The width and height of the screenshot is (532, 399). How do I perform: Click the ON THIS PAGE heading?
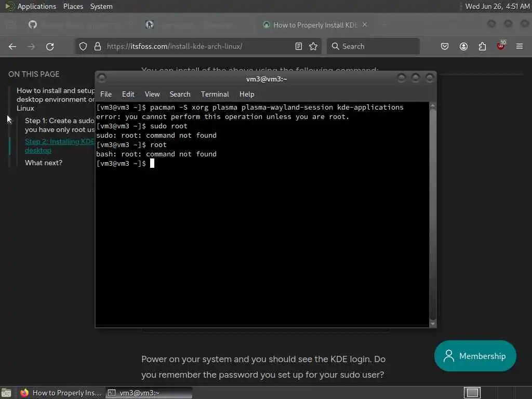pyautogui.click(x=34, y=74)
